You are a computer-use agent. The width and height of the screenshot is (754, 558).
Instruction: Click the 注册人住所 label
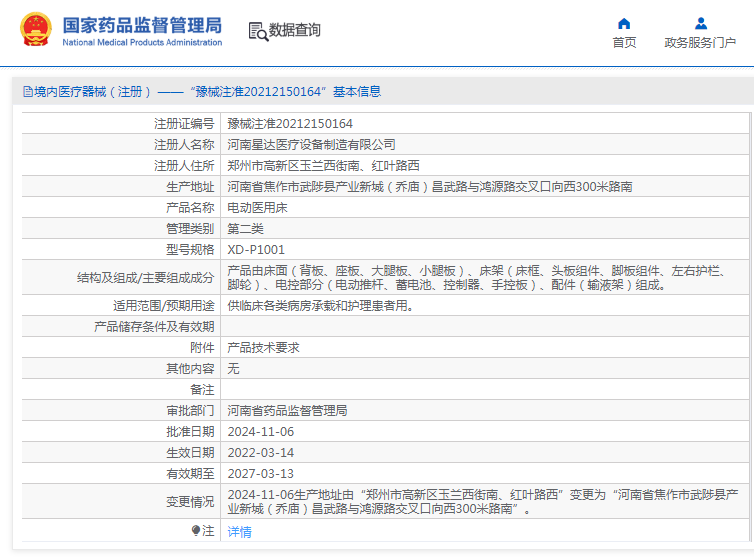click(184, 165)
